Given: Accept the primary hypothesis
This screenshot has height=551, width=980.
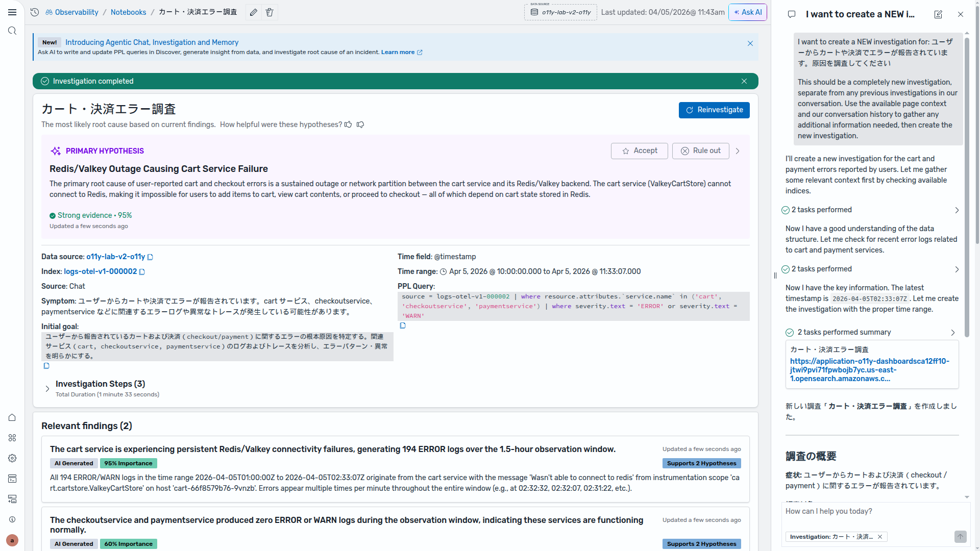Looking at the screenshot, I should click(639, 151).
